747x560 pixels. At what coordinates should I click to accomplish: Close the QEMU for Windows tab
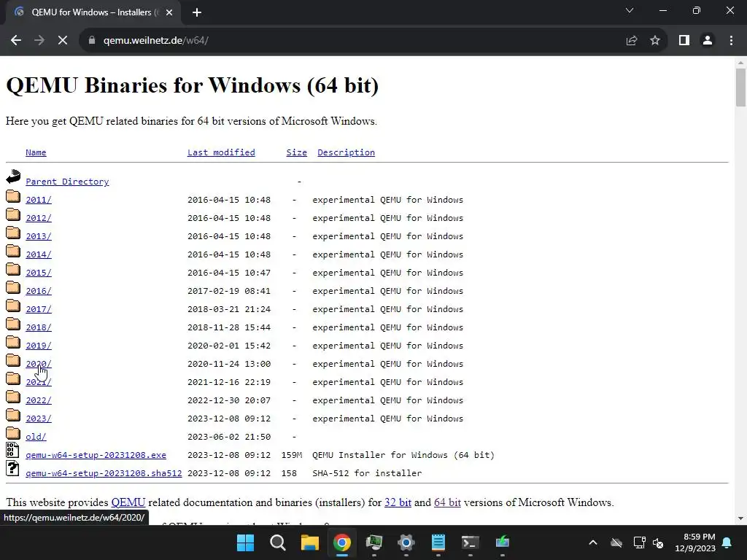pyautogui.click(x=169, y=12)
